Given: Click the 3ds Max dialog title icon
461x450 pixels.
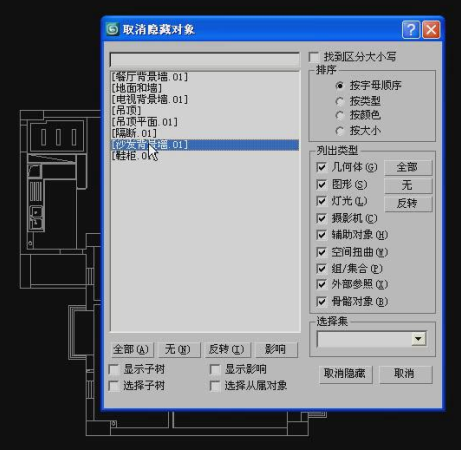Looking at the screenshot, I should point(112,29).
